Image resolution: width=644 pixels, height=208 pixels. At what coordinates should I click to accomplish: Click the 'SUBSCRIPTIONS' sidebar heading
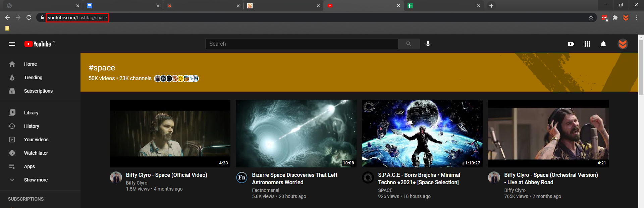(26, 199)
